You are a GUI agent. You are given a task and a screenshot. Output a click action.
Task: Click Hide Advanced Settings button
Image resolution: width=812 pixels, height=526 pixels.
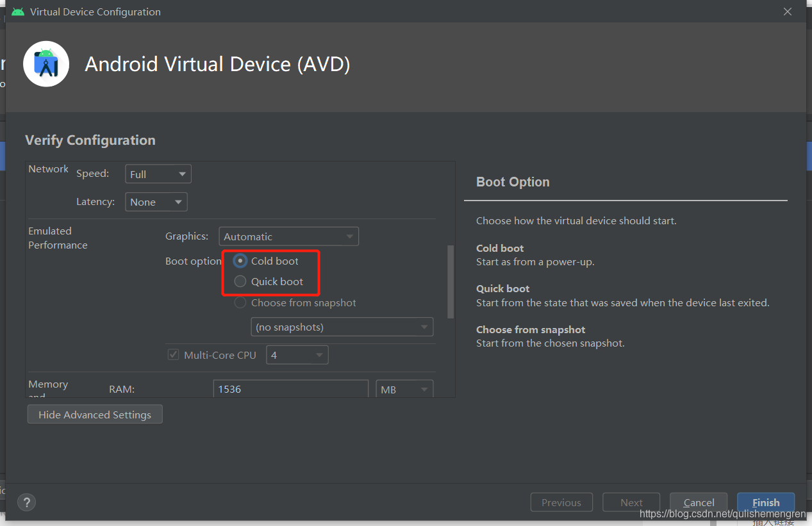coord(95,415)
